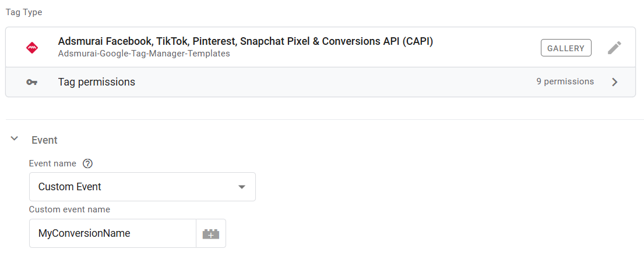Insert variable using the brick plus icon
Viewport: 644px width, 256px height.
coord(211,233)
